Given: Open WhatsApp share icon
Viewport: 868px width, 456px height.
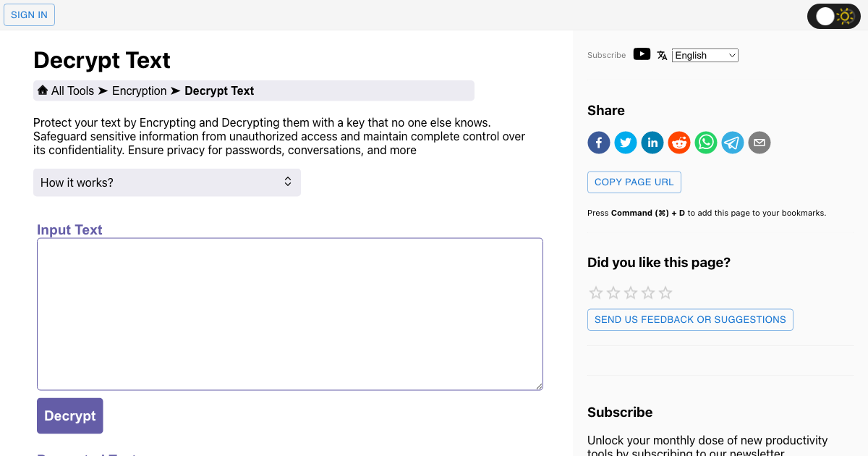Looking at the screenshot, I should point(706,143).
